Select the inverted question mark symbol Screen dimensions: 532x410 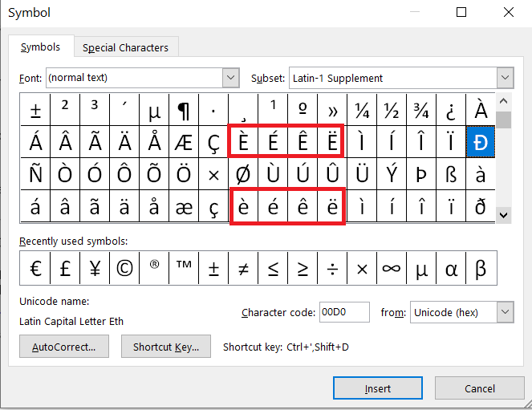point(451,110)
